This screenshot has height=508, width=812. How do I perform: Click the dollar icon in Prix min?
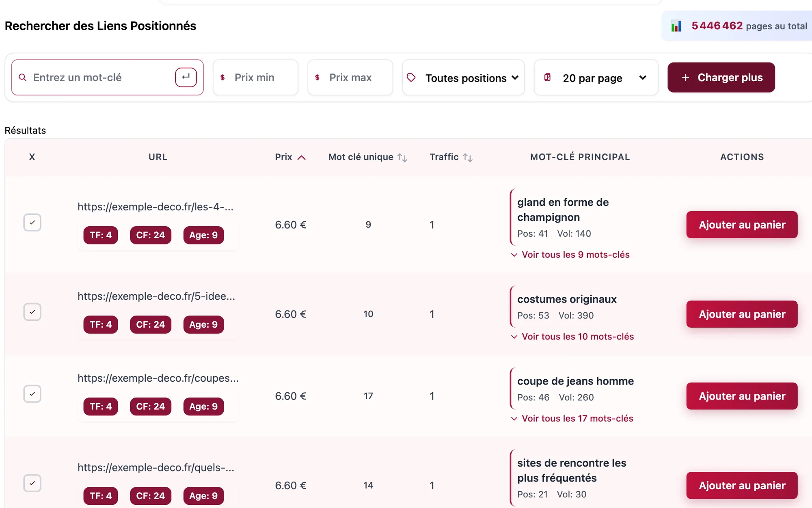coord(222,77)
